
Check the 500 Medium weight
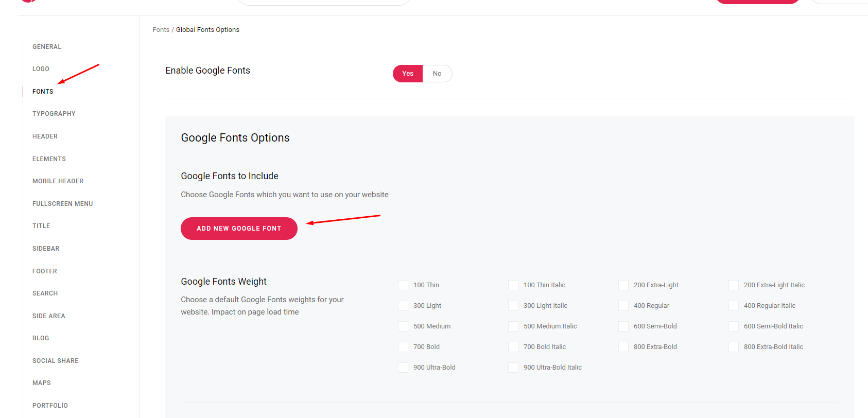(x=403, y=326)
